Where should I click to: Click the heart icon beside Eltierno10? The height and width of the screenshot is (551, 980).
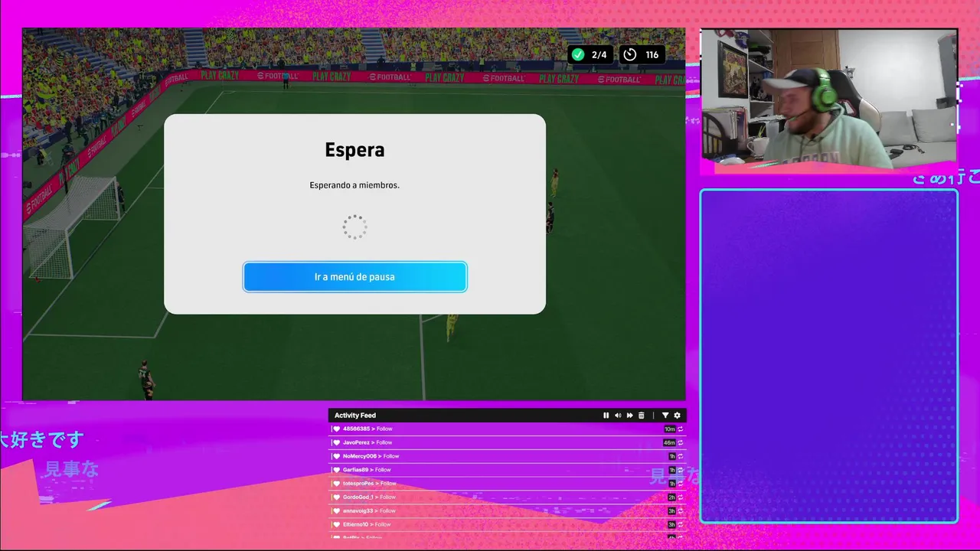coord(336,525)
